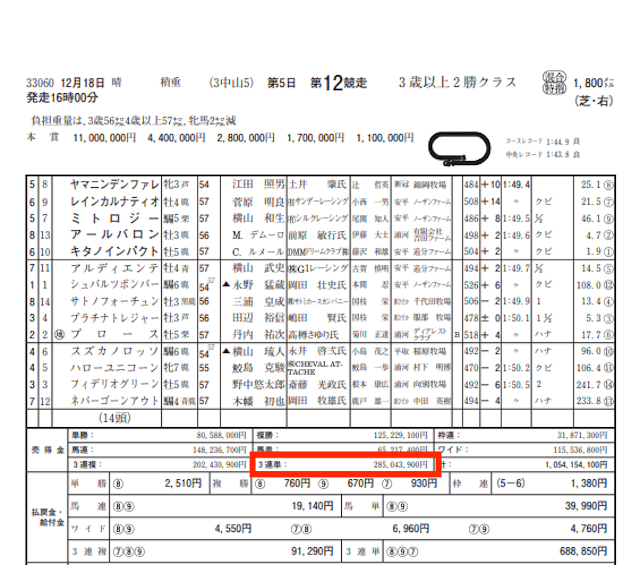Click second prize amount 4,400,000円
Image resolution: width=640 pixels, height=565 pixels.
click(176, 138)
